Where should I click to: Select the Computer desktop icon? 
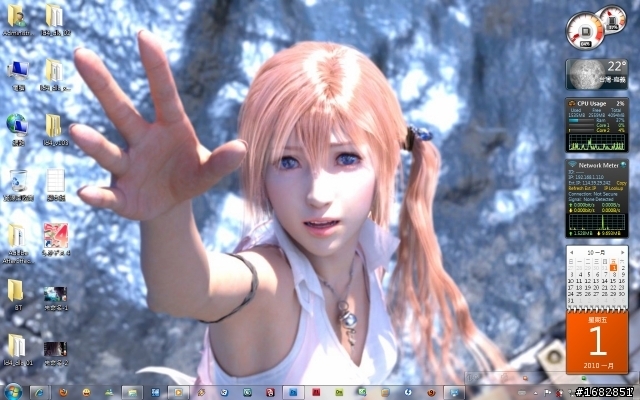coord(18,76)
